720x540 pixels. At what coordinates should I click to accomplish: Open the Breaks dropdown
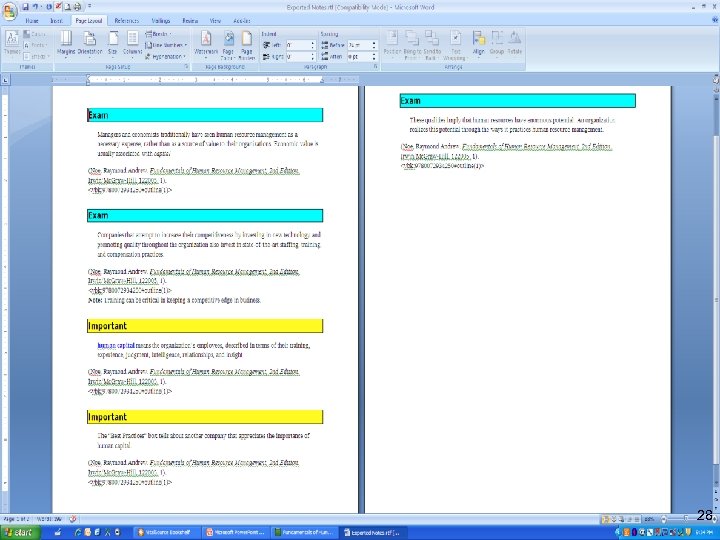pyautogui.click(x=158, y=34)
